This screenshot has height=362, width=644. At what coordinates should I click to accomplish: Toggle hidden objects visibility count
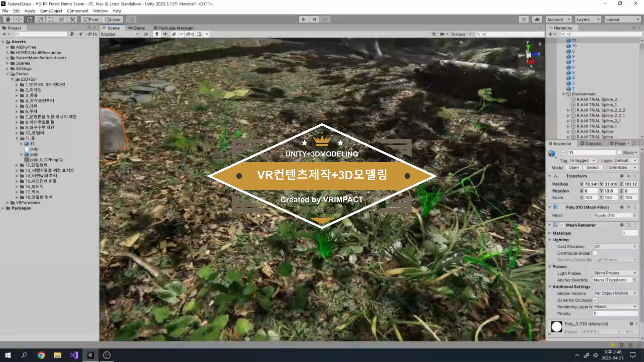[x=190, y=34]
